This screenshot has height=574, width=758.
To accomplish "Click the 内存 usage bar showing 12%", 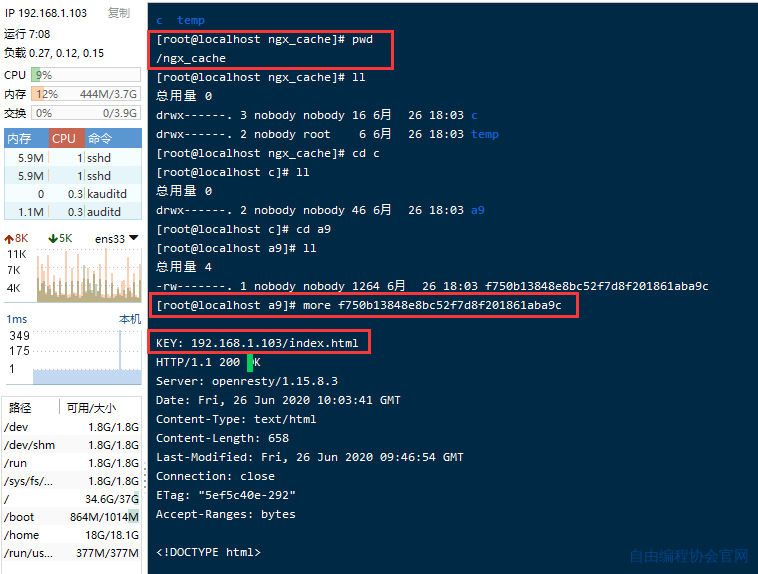I will (86, 94).
